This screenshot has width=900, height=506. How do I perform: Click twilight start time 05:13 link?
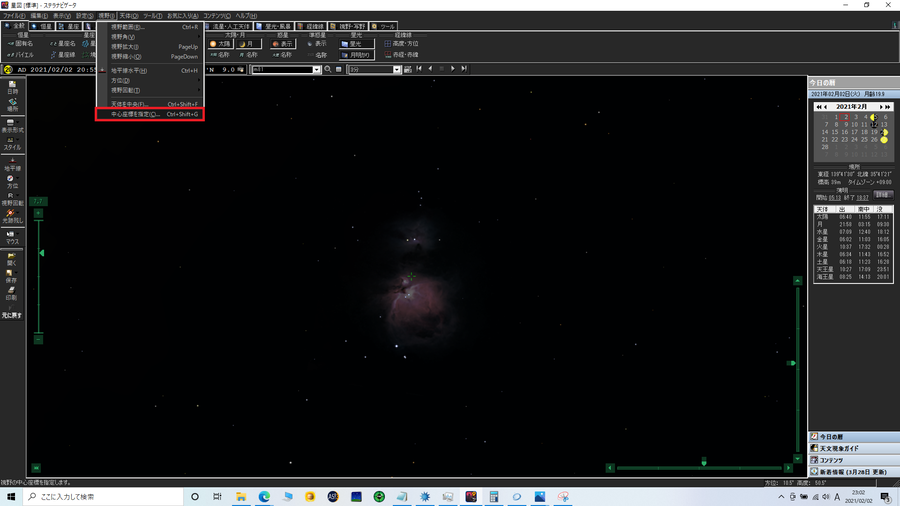pyautogui.click(x=835, y=198)
